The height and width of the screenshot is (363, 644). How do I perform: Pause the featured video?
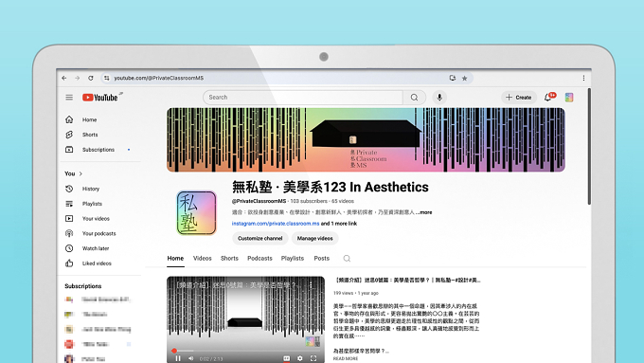pyautogui.click(x=178, y=358)
